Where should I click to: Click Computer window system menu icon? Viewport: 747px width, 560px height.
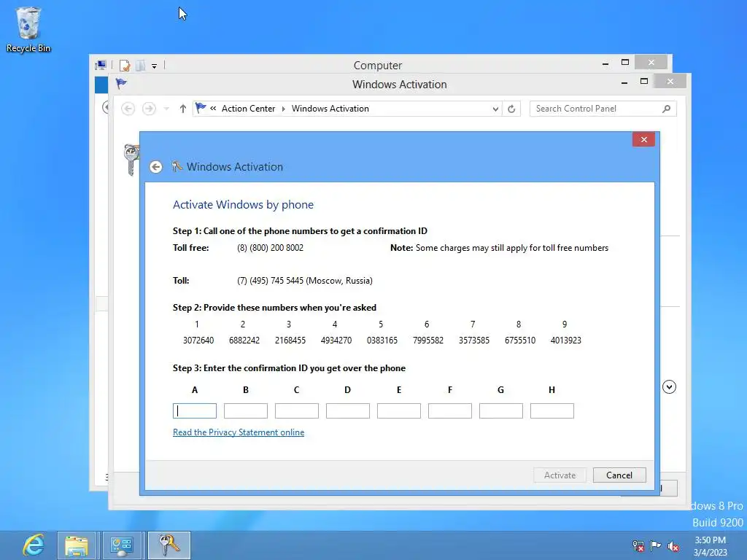click(x=101, y=65)
